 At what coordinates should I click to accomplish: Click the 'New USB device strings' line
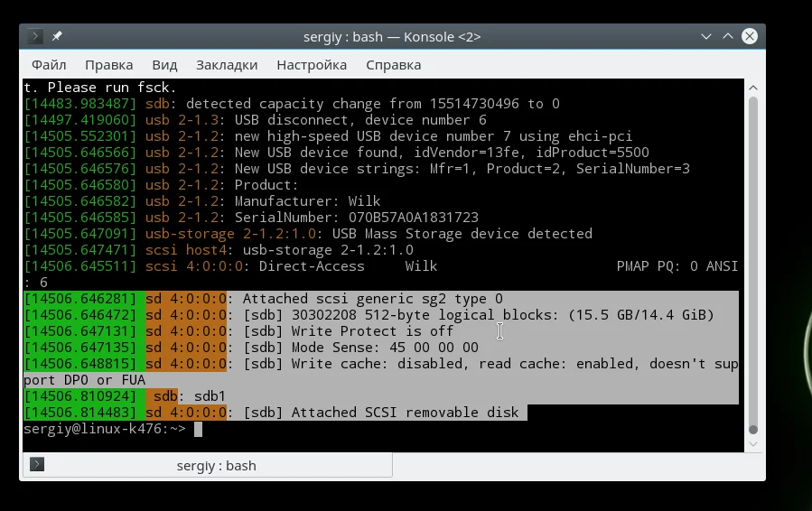tap(357, 169)
